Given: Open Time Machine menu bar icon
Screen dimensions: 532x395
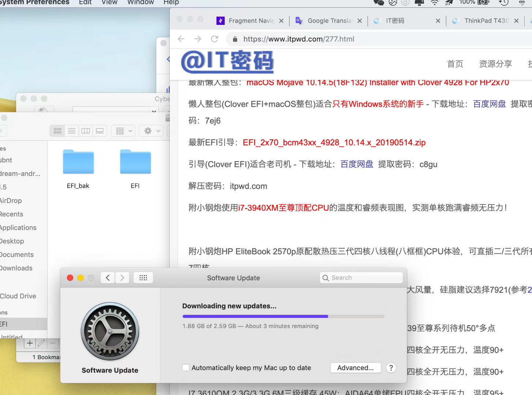Looking at the screenshot, I should coord(504,2).
